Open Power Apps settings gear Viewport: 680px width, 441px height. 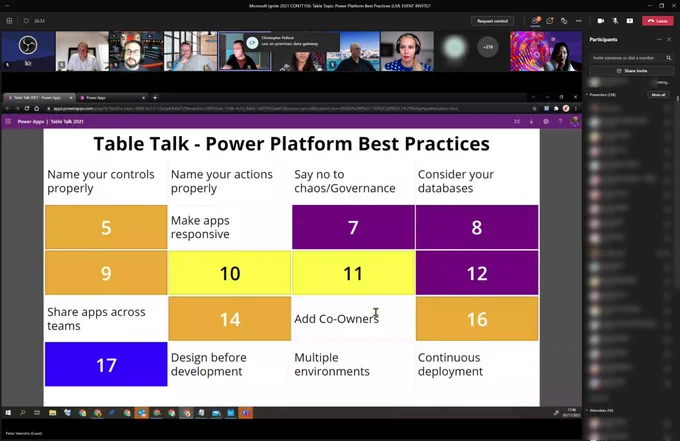point(546,121)
